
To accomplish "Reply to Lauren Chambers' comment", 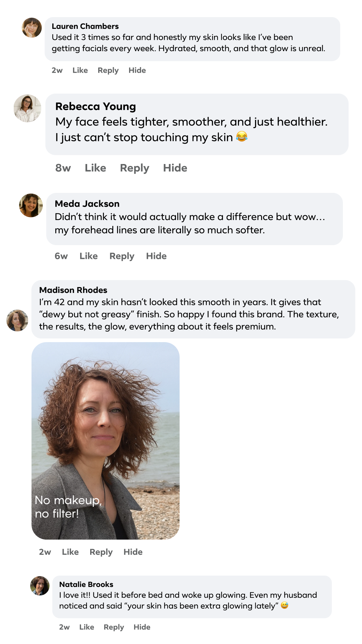I will coord(108,70).
